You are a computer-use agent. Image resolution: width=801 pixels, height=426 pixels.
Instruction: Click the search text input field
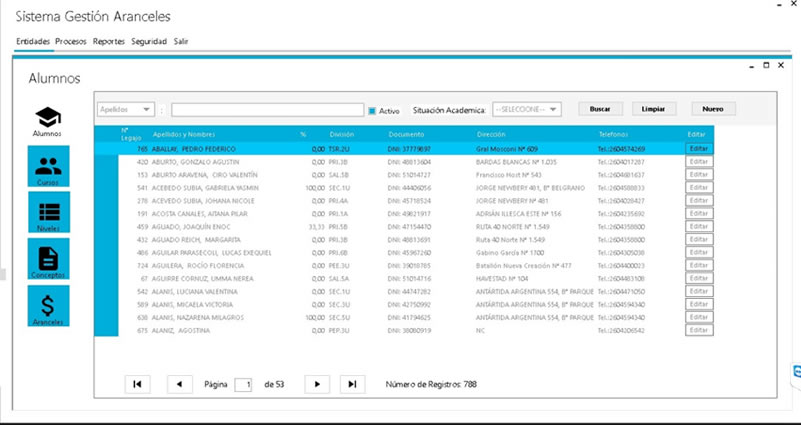click(x=268, y=109)
